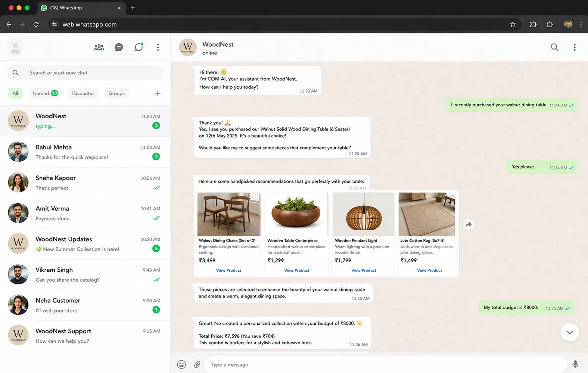Click the web.whatsapp.com address bar

[284, 24]
